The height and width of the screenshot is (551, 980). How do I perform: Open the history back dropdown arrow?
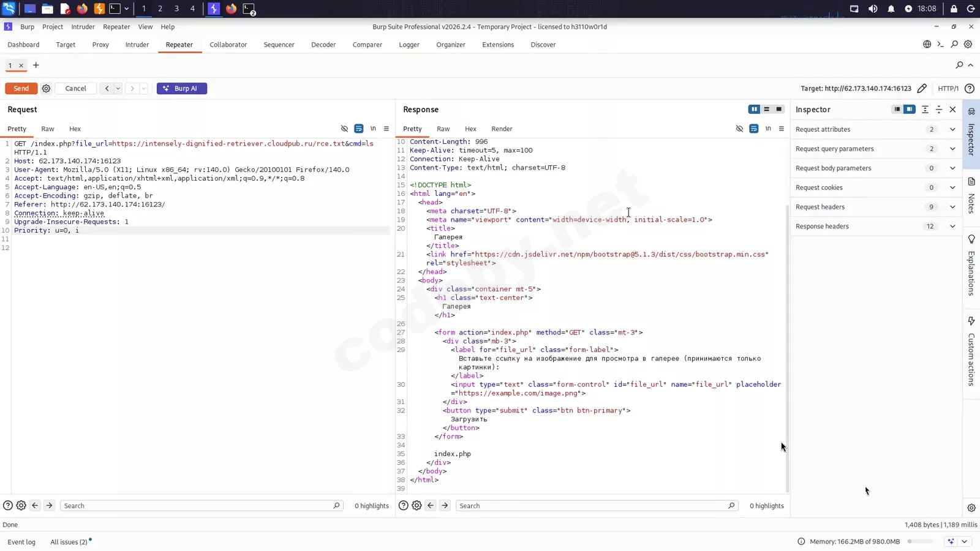pyautogui.click(x=118, y=88)
